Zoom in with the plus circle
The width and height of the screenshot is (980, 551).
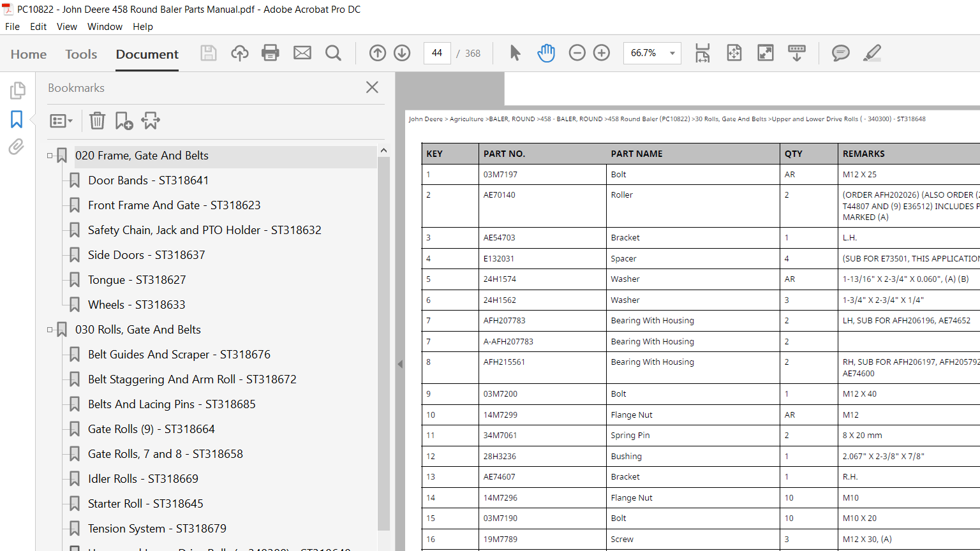602,53
